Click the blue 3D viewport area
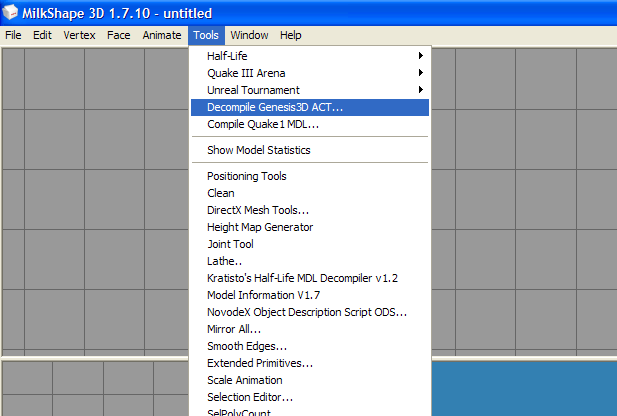Image resolution: width=617 pixels, height=416 pixels. [x=524, y=388]
